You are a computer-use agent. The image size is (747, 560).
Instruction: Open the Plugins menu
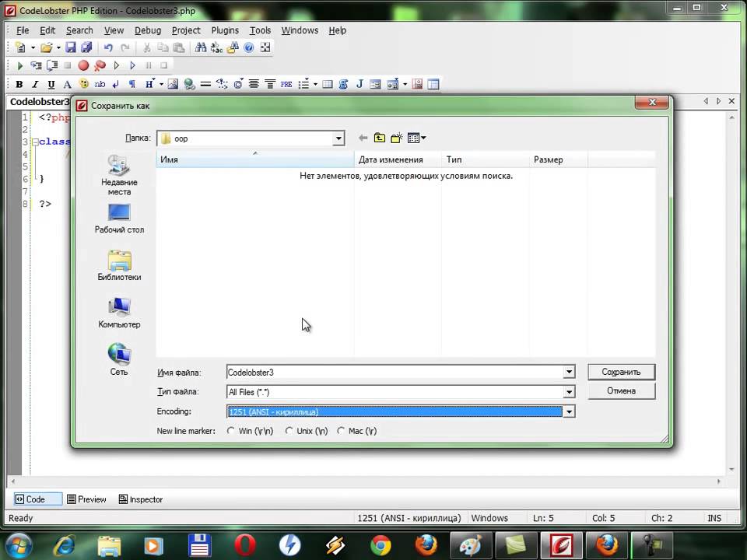[225, 30]
